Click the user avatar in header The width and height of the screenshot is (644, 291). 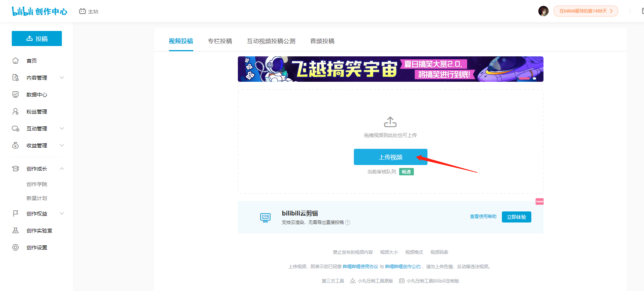[543, 11]
